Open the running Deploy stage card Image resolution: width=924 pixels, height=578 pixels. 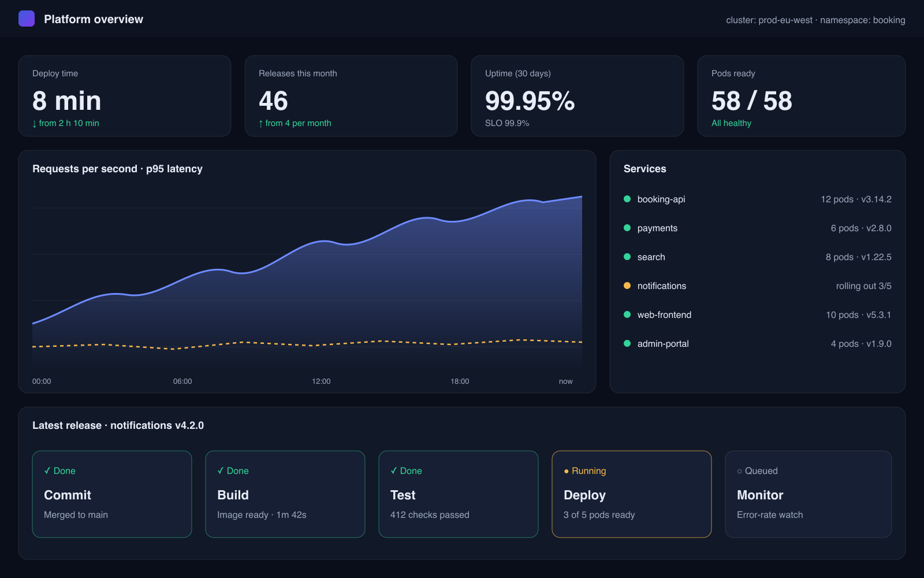coord(632,494)
